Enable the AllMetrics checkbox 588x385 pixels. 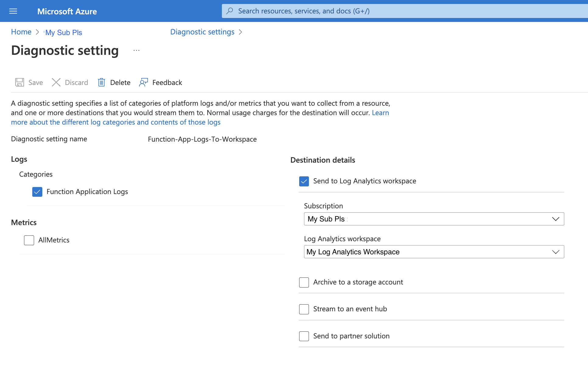(x=29, y=240)
